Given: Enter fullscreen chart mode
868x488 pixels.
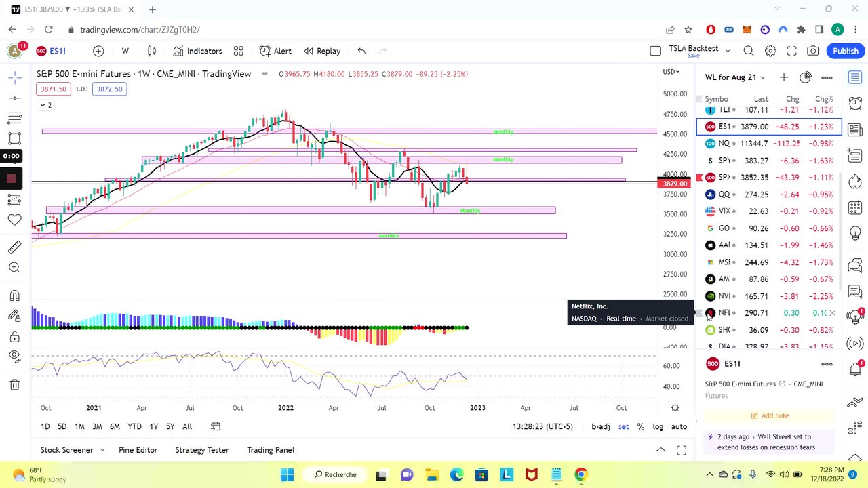Looking at the screenshot, I should pos(792,51).
